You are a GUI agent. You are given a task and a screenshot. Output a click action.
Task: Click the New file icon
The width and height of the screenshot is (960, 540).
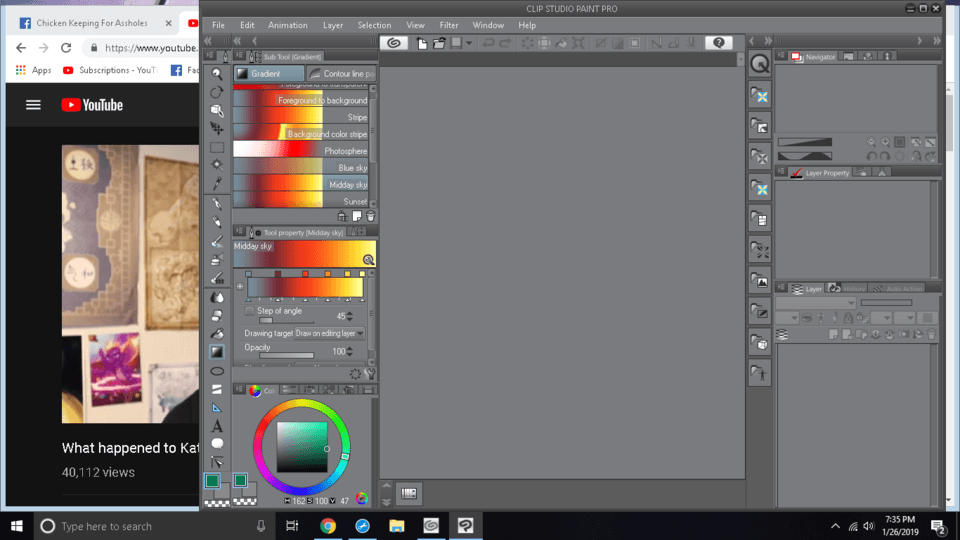click(422, 43)
